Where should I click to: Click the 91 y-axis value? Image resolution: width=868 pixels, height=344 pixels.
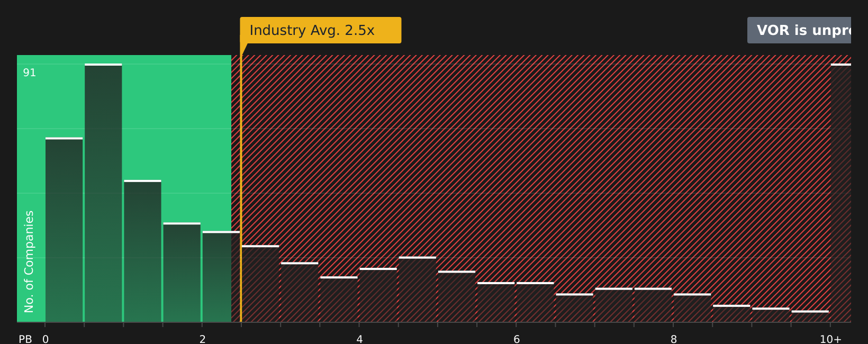(30, 73)
